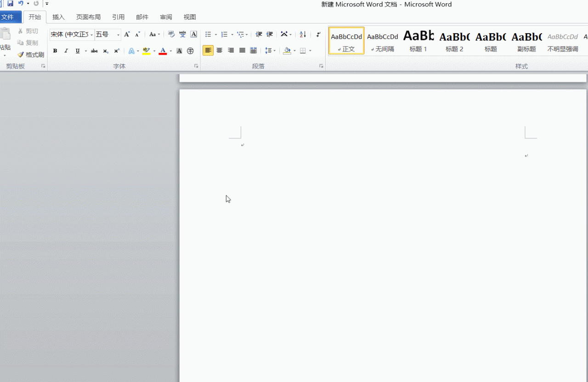Screen dimensions: 588x382
Task: Align paragraph text to the right
Action: click(231, 51)
